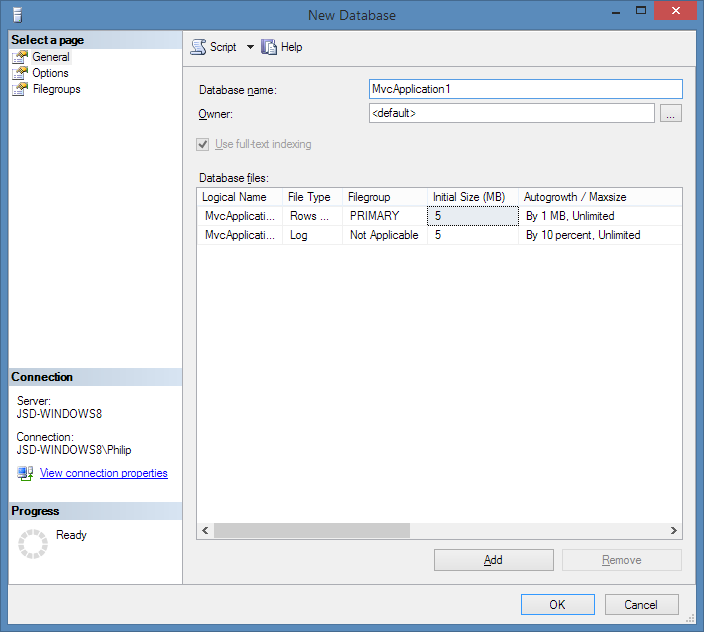
Task: Click the Owner text field
Action: 511,114
